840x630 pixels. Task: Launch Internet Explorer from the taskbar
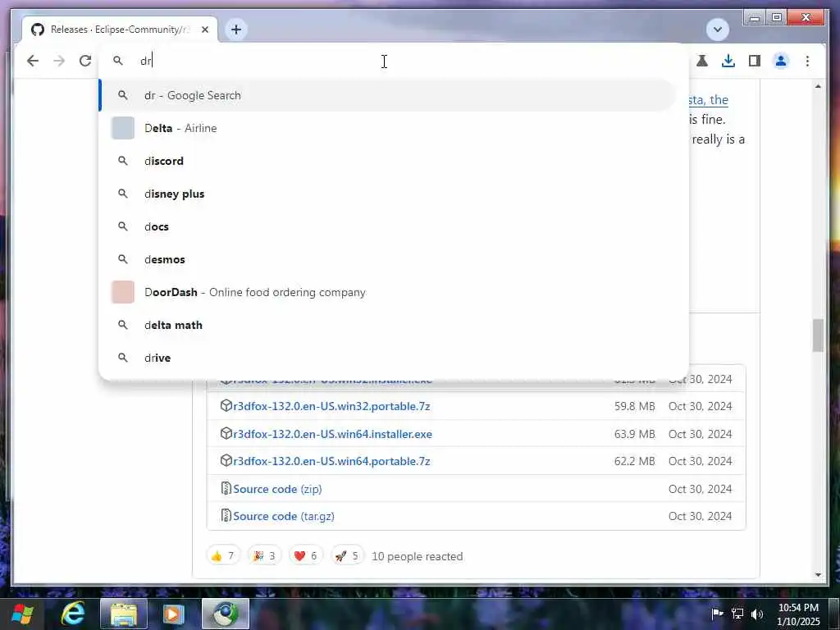(73, 614)
